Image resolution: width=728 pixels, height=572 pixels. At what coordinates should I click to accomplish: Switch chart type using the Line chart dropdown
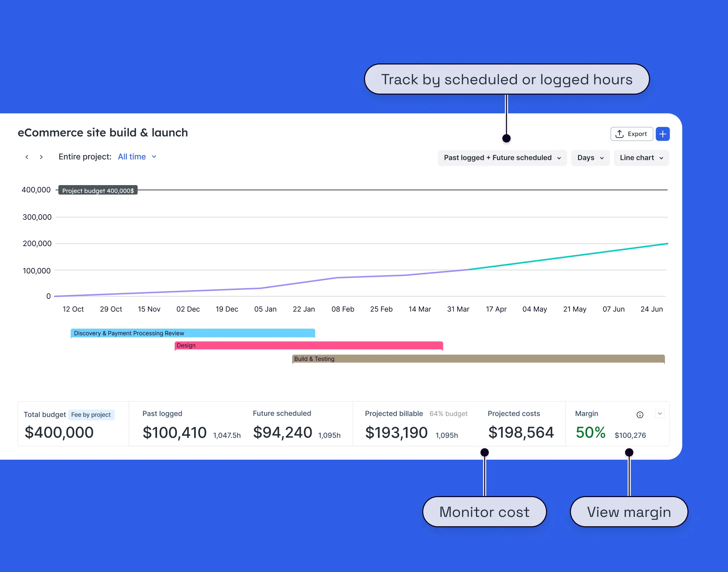[641, 158]
